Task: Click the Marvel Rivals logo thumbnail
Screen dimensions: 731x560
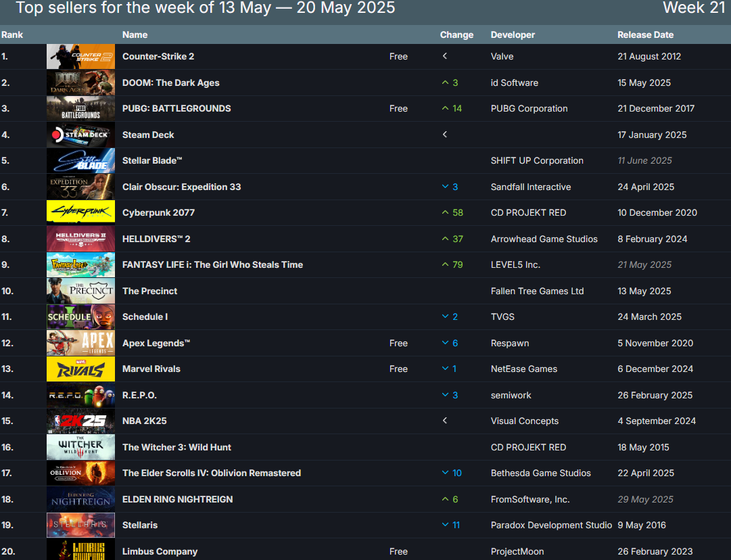Action: tap(80, 369)
